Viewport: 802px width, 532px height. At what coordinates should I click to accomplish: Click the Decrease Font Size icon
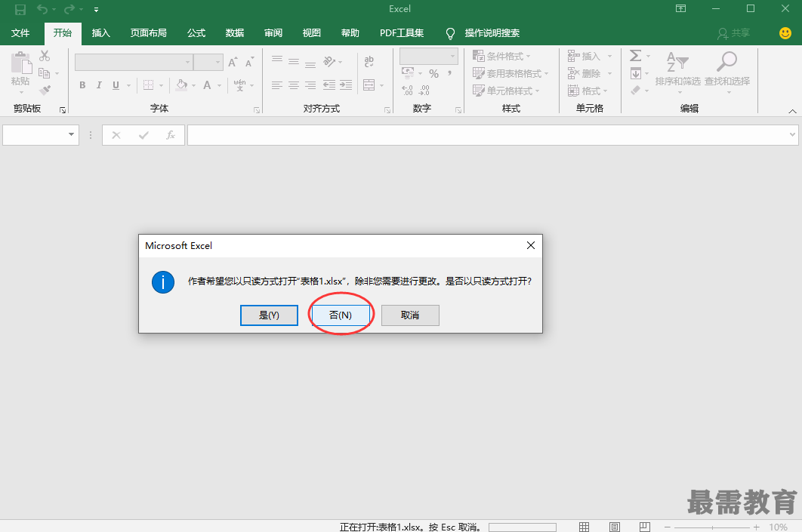coord(250,63)
